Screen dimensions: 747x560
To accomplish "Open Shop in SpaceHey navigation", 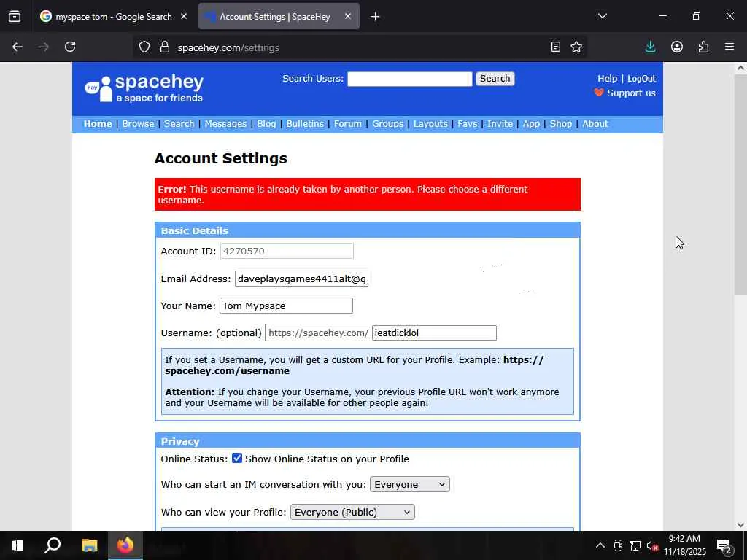I will click(x=561, y=124).
